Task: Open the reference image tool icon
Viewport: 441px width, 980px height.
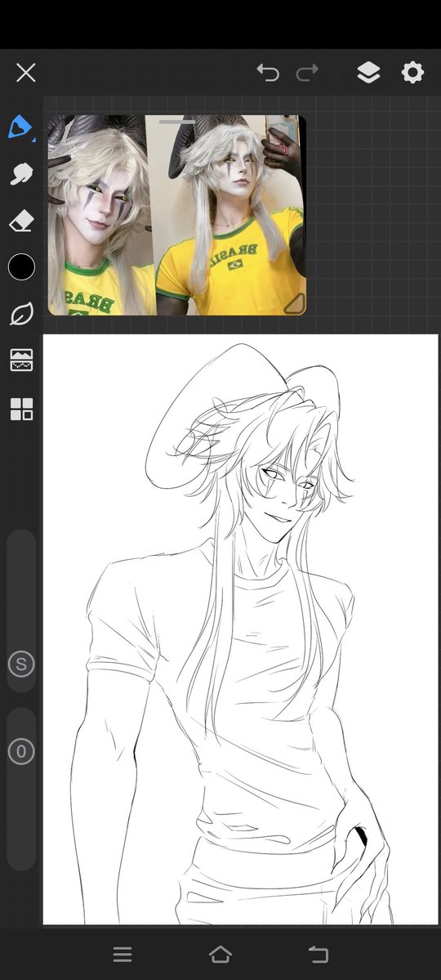Action: (21, 360)
